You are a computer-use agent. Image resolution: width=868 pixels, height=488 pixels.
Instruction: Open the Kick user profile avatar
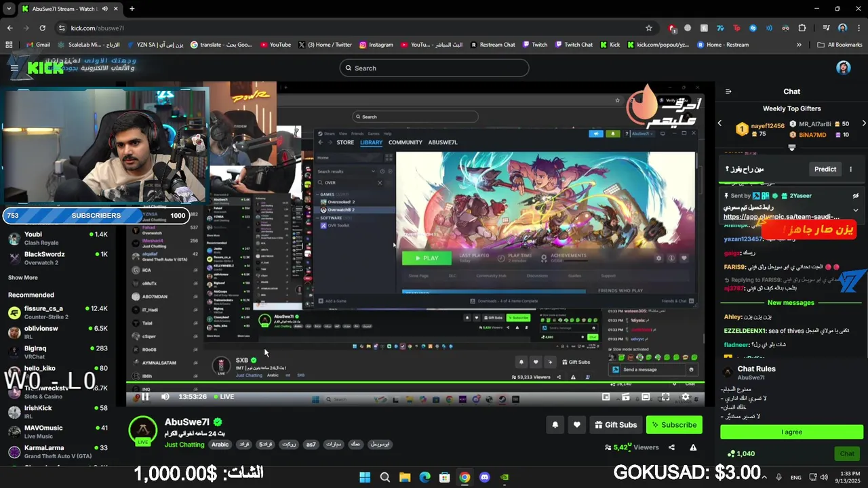click(843, 68)
